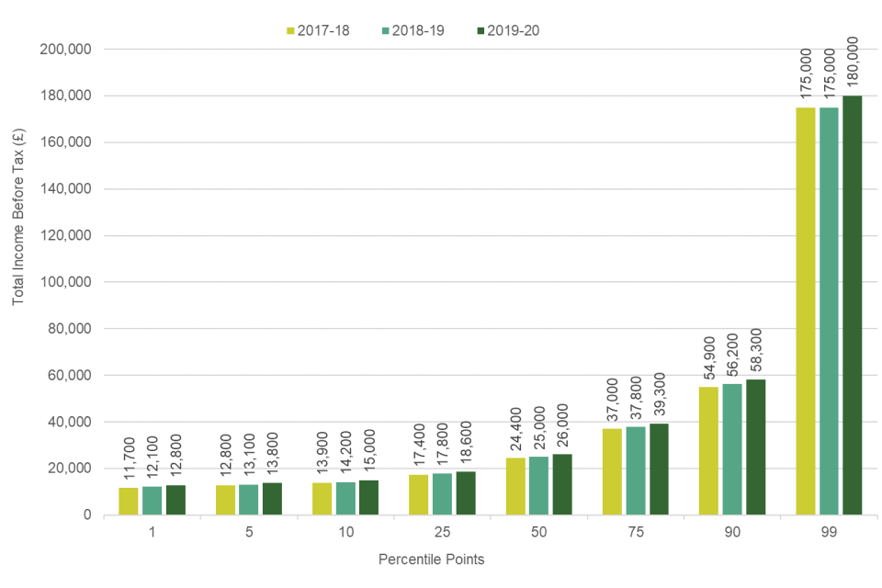
Task: Select the 2019-20 legend label
Action: [x=514, y=30]
